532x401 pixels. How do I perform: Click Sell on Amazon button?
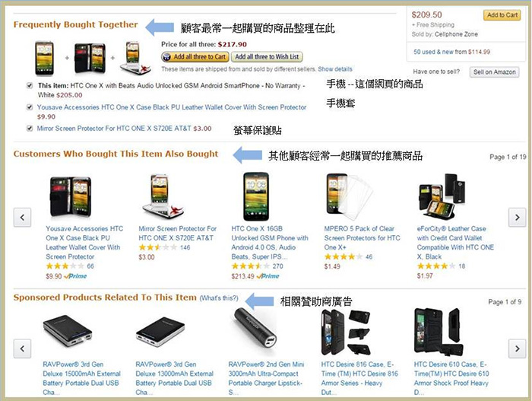[x=494, y=72]
